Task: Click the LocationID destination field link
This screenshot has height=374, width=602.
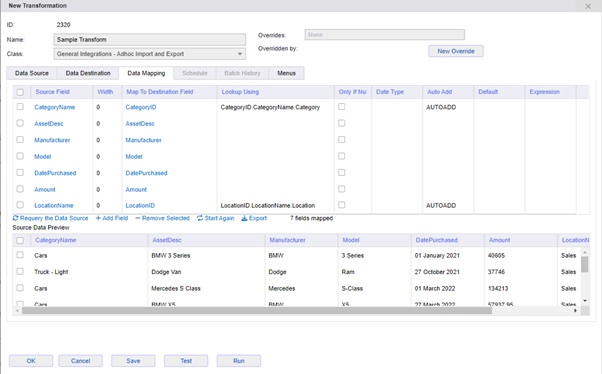Action: pos(140,205)
